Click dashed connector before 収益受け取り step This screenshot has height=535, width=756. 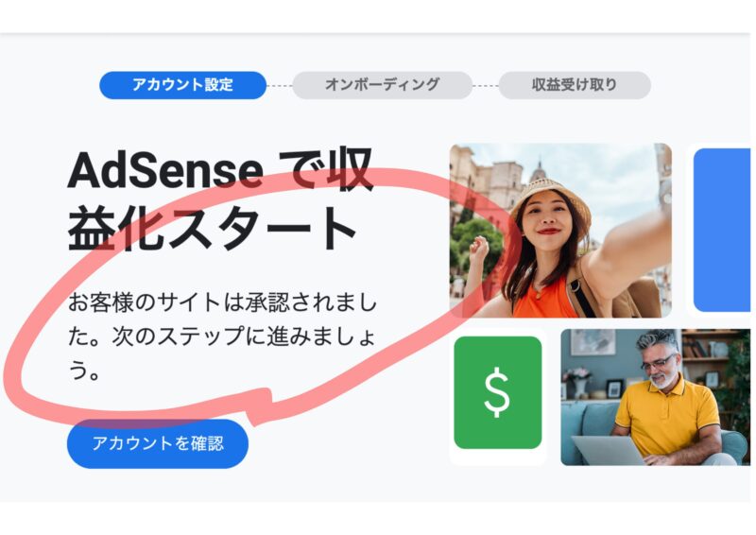click(486, 85)
